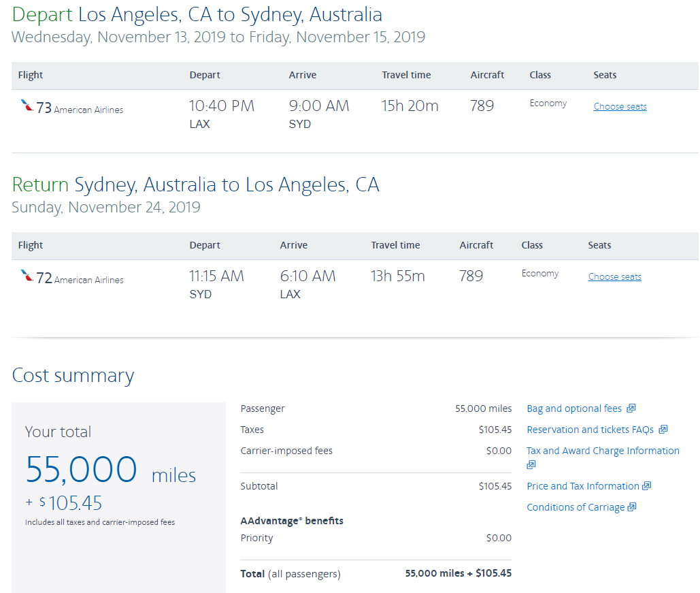View Price and Tax Information
700x593 pixels.
pos(583,486)
